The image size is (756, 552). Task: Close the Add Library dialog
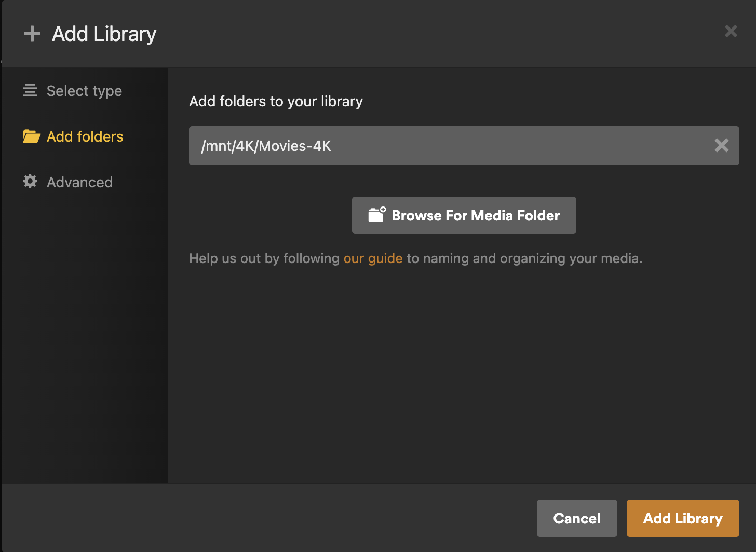coord(731,31)
